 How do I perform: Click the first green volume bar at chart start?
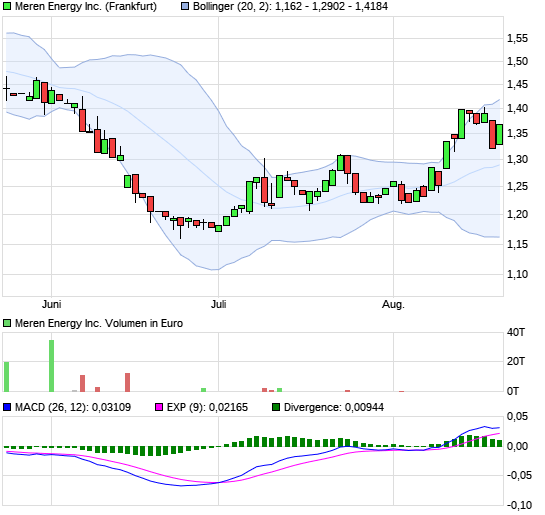click(6, 377)
